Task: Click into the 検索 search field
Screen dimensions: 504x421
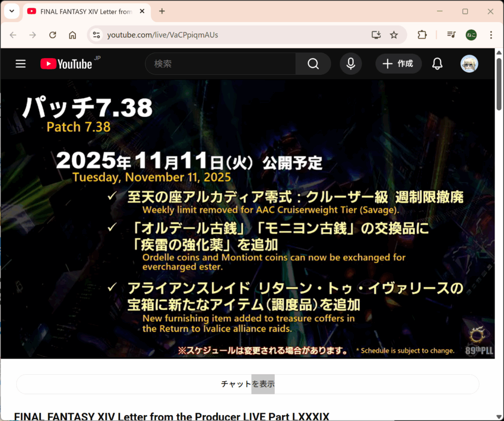Action: [x=221, y=64]
